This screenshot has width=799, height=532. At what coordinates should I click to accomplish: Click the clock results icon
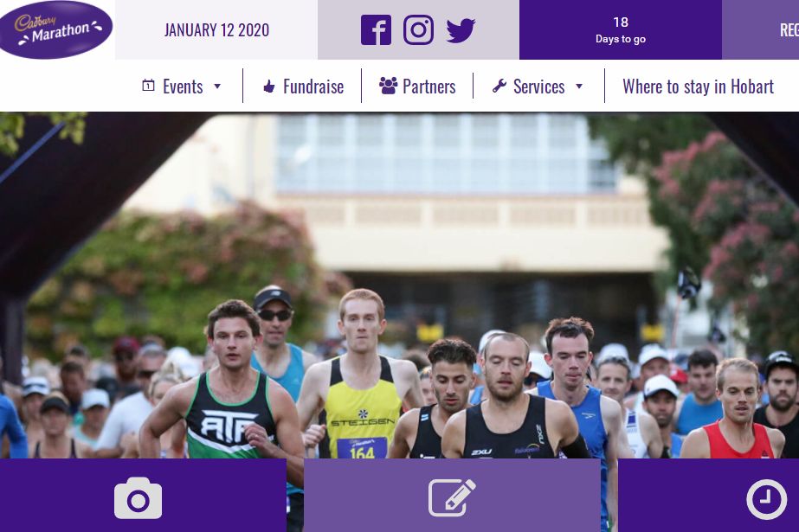pos(766,499)
